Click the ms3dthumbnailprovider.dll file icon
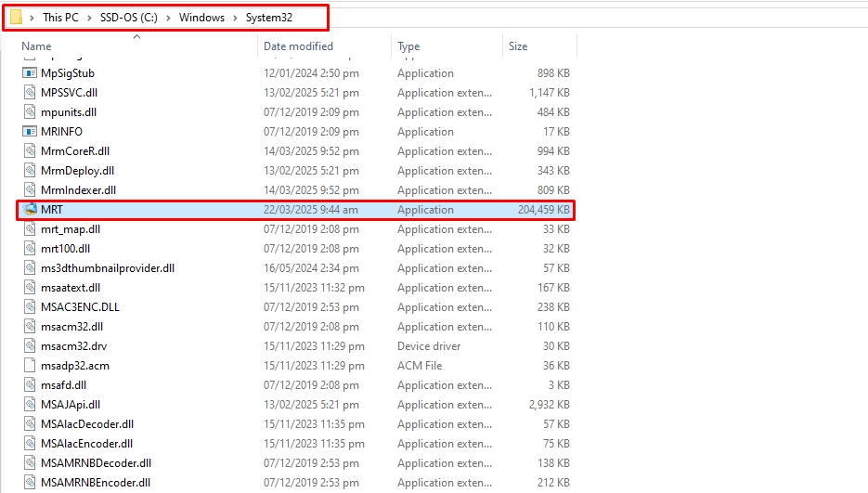The width and height of the screenshot is (868, 493). 30,268
